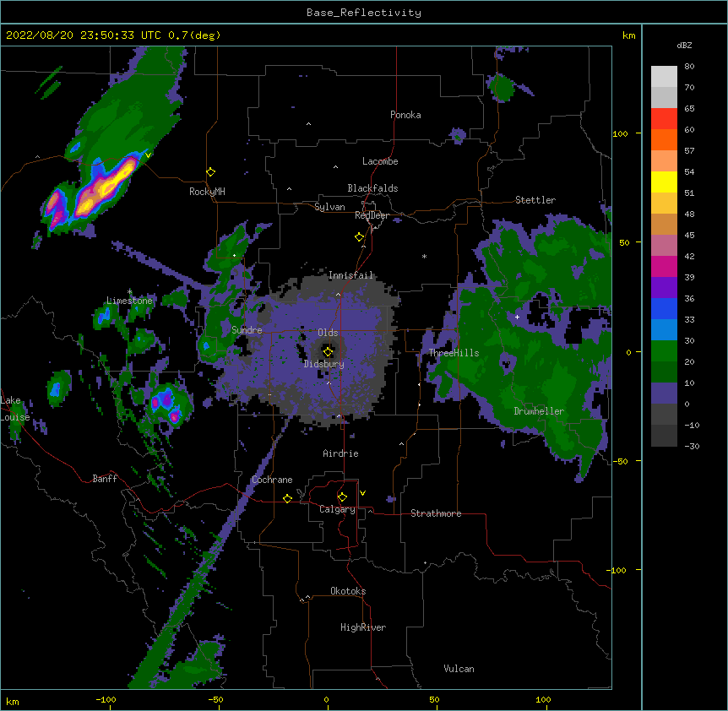Image resolution: width=728 pixels, height=711 pixels.
Task: Select the light gray legend band between 80 and 70
Action: coord(664,76)
